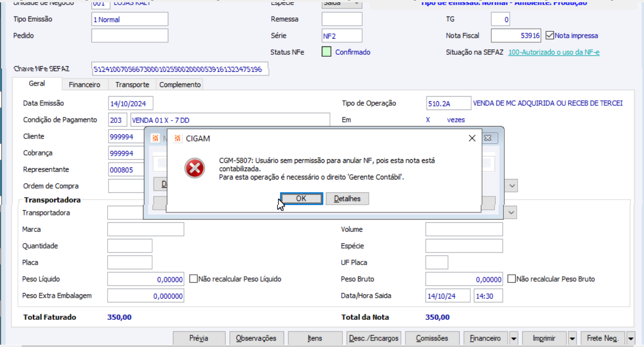This screenshot has height=347, width=644.
Task: Click the Frete Neg. button
Action: tap(603, 338)
